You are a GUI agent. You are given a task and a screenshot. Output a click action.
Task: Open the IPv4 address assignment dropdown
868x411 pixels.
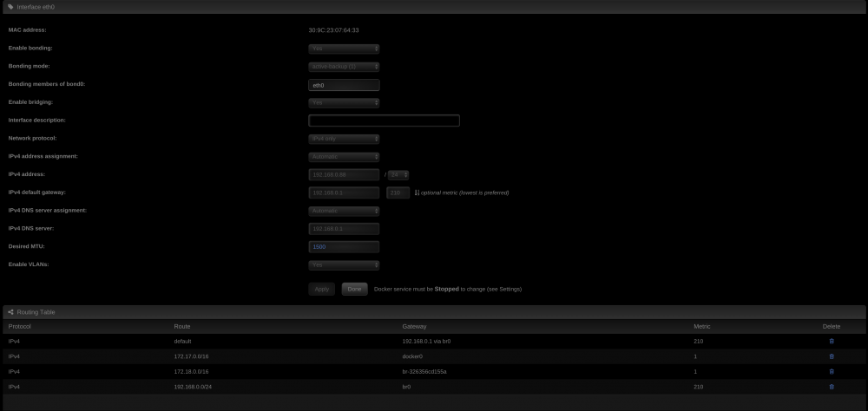pos(344,157)
